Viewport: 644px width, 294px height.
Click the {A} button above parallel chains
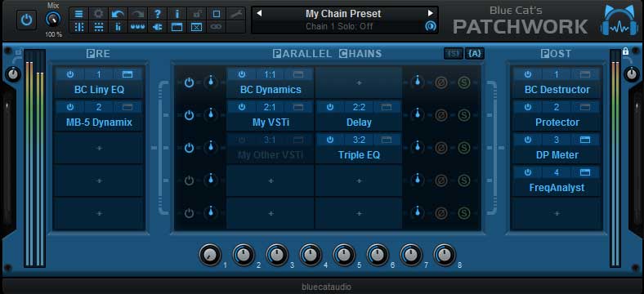coord(475,53)
